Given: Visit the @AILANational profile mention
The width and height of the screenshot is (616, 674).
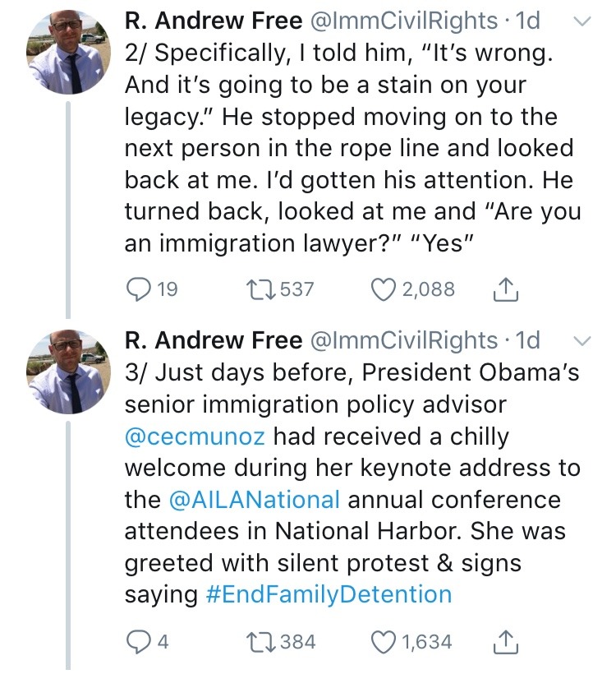Looking at the screenshot, I should [254, 499].
